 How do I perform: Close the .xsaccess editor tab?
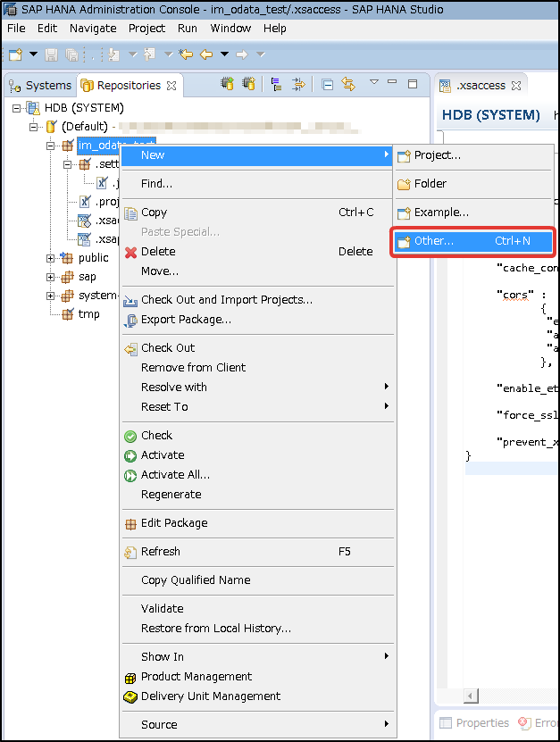[516, 86]
